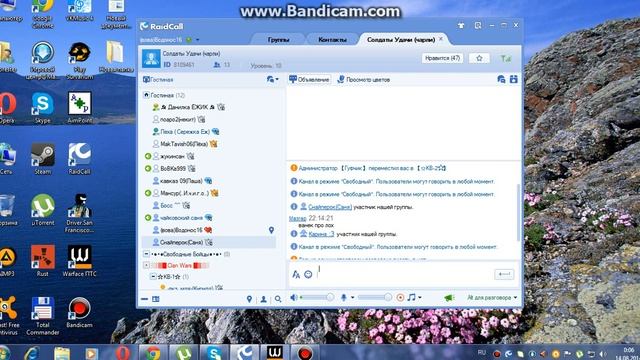Screen dimensions: 640x360
Task: Click in the chat message input field
Action: (404, 274)
